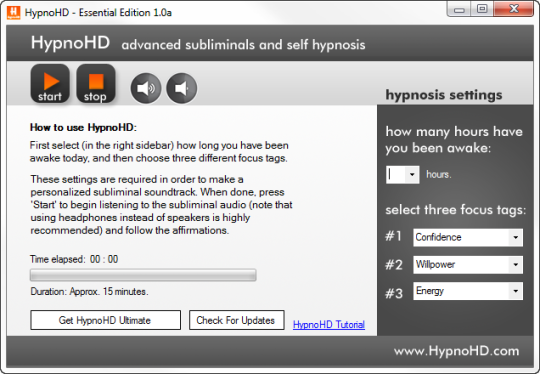Click the 'How to use HypnoHD:' heading
This screenshot has width=540, height=374.
point(83,127)
